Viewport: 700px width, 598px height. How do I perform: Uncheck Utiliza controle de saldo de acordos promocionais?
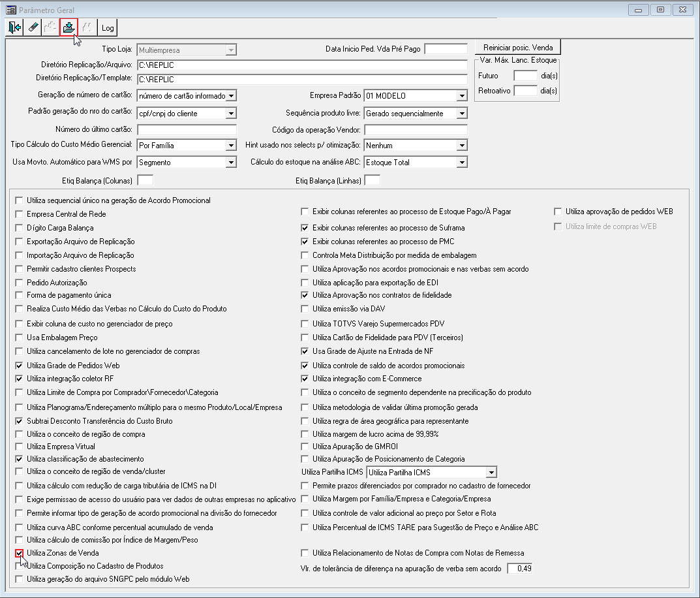305,366
